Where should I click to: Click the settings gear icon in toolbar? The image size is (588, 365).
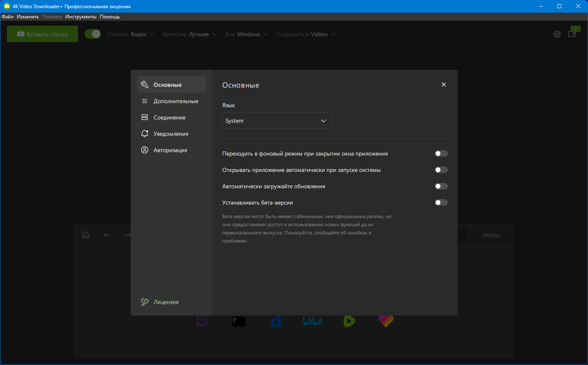tap(557, 34)
